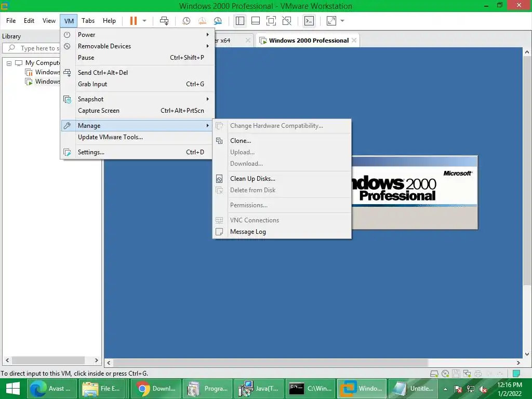Close the Windows 2000 Professional tab

click(354, 41)
